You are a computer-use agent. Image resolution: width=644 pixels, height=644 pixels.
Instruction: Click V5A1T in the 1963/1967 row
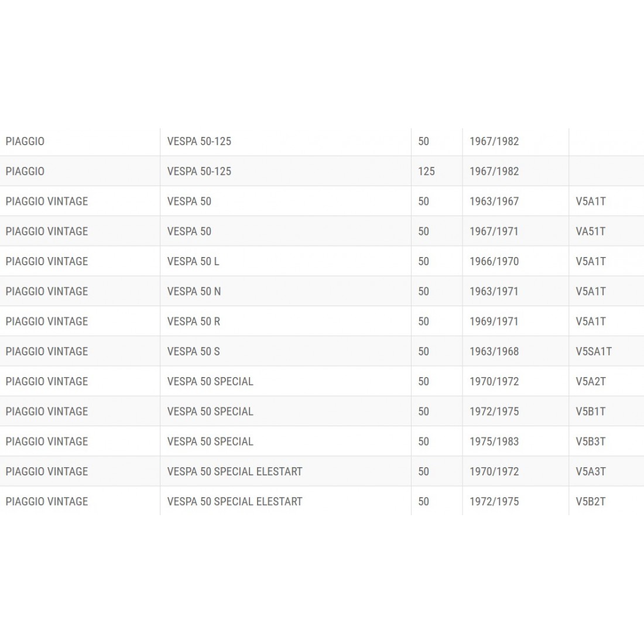591,201
